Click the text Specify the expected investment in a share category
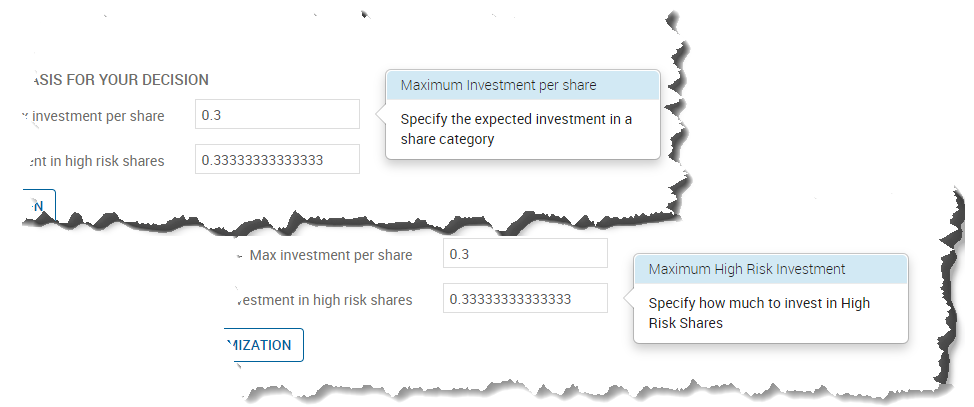 point(516,129)
